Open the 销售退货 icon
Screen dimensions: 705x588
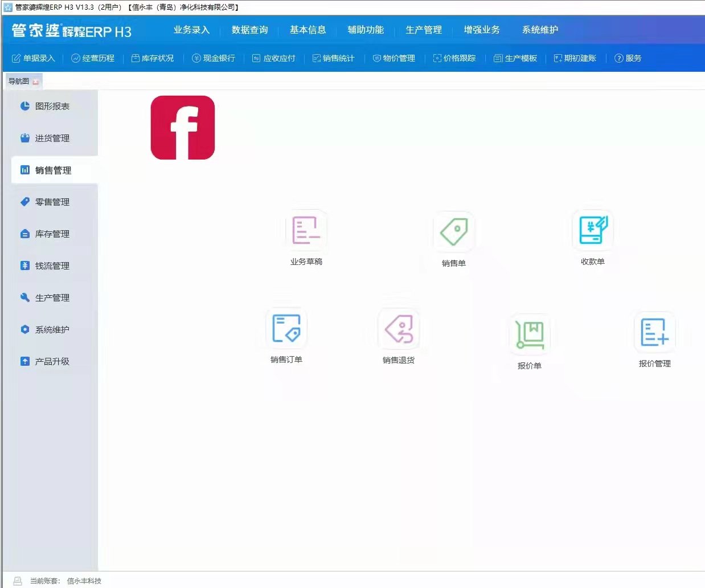[399, 329]
